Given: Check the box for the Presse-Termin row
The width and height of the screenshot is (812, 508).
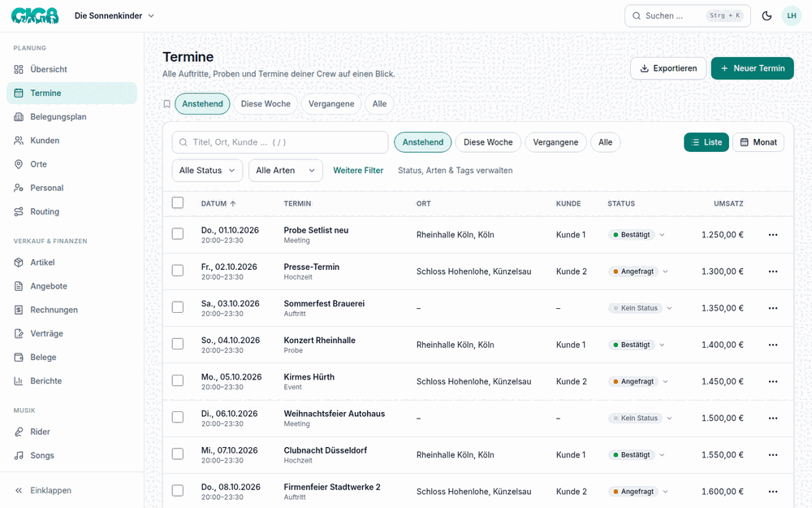Looking at the screenshot, I should (x=178, y=271).
